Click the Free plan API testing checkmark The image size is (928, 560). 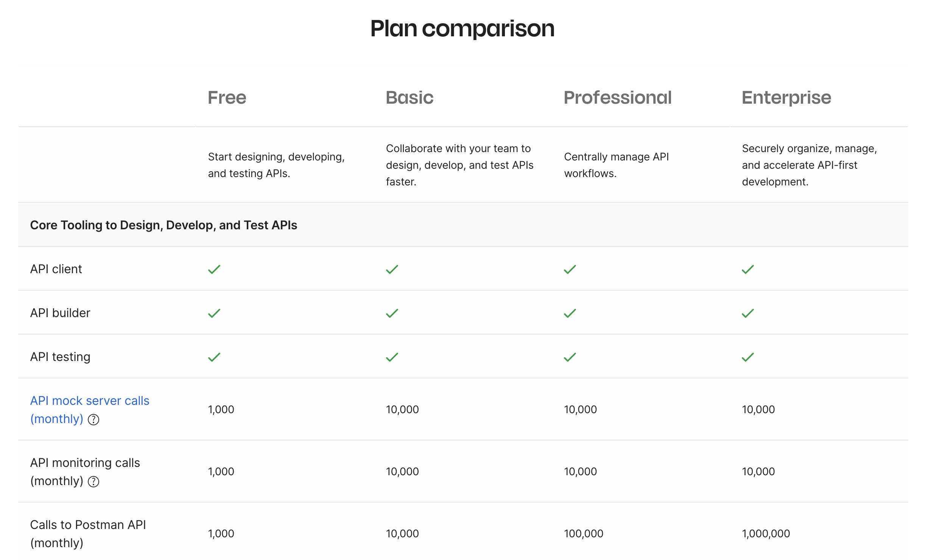pos(214,357)
